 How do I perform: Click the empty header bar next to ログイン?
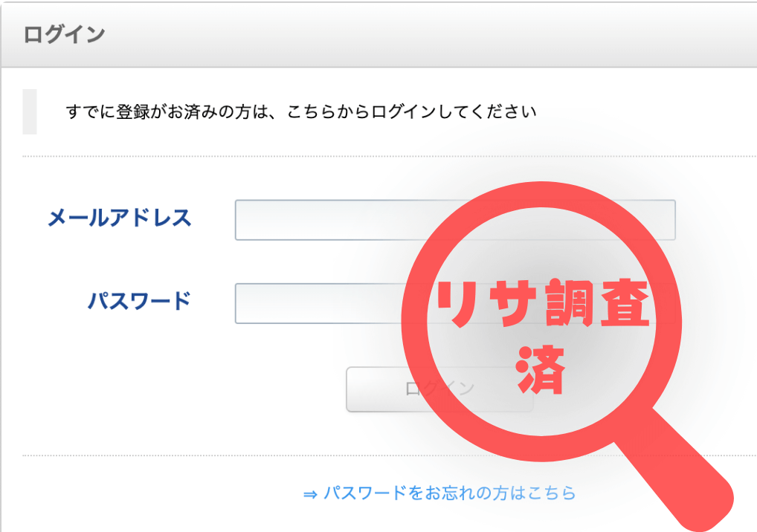click(x=430, y=35)
